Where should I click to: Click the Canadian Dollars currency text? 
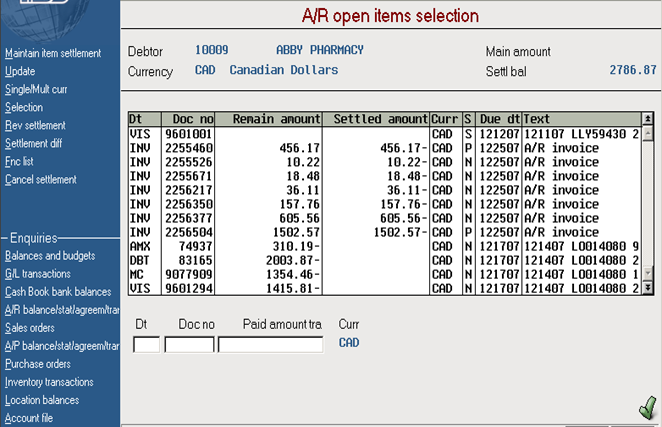pos(284,70)
